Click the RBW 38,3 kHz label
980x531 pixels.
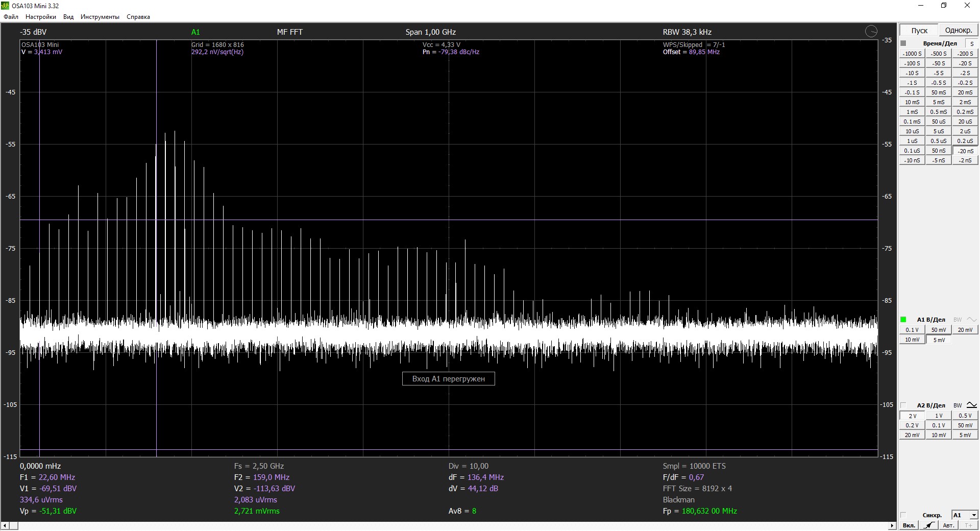click(x=687, y=32)
